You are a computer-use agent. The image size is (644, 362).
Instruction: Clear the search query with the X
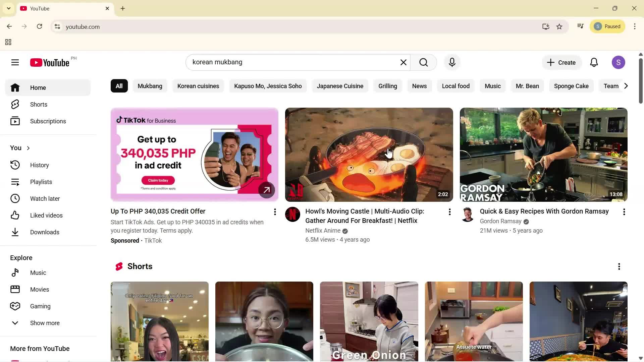403,62
